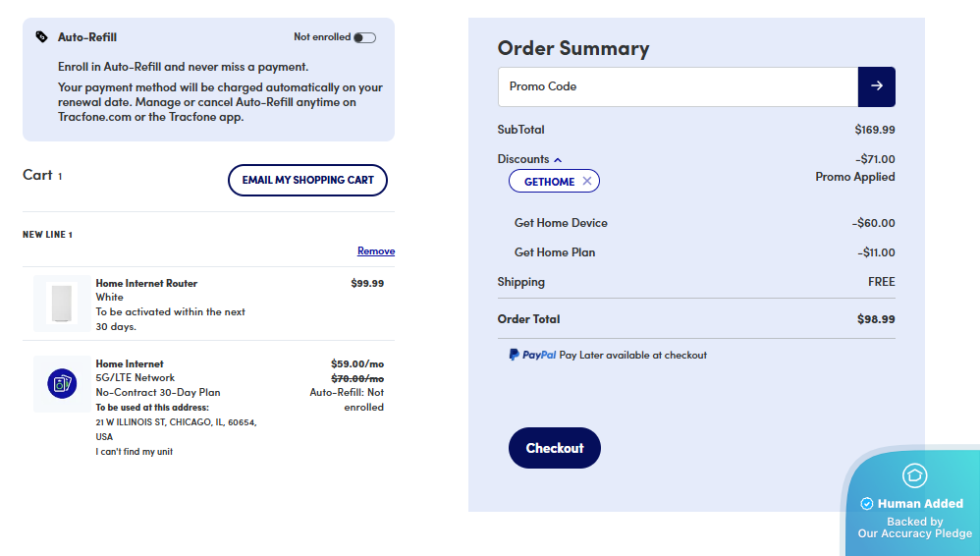Submit promo code with arrow button
The height and width of the screenshot is (556, 980).
pyautogui.click(x=877, y=86)
